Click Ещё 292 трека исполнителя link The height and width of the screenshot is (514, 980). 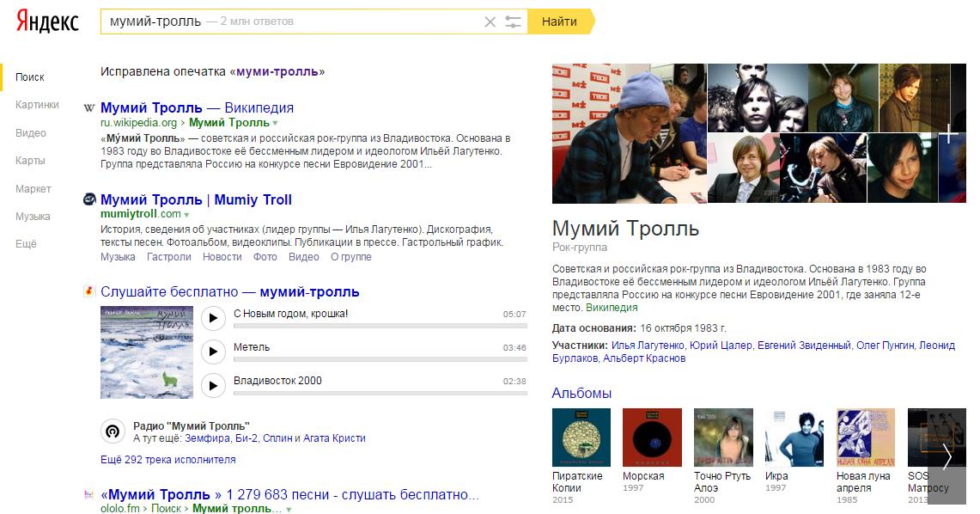click(168, 460)
